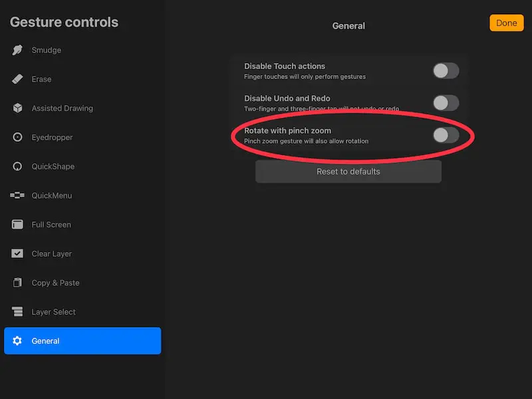This screenshot has width=532, height=399.
Task: Click the General gear icon
Action: pyautogui.click(x=17, y=340)
